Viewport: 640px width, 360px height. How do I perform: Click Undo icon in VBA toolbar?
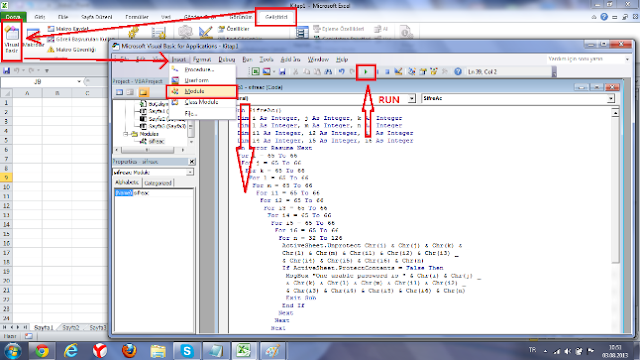[341, 72]
